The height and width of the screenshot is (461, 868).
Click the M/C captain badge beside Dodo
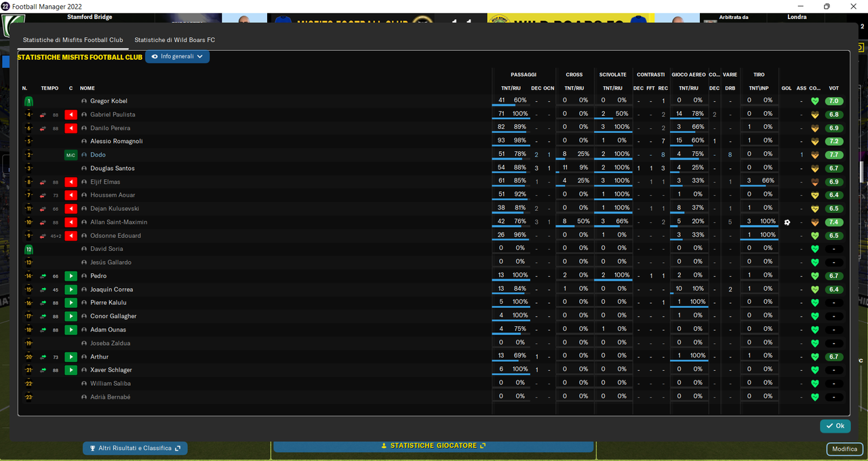coord(71,155)
